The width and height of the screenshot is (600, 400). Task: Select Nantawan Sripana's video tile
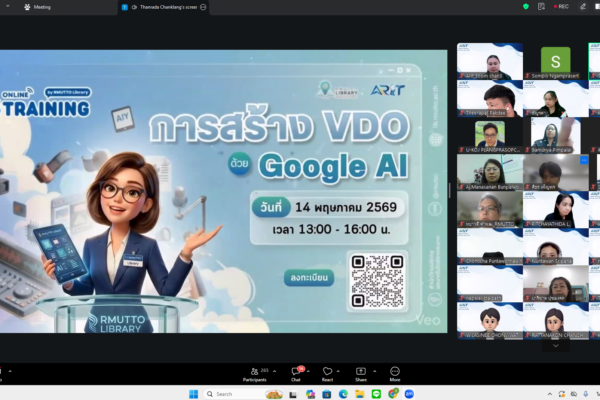tap(556, 247)
